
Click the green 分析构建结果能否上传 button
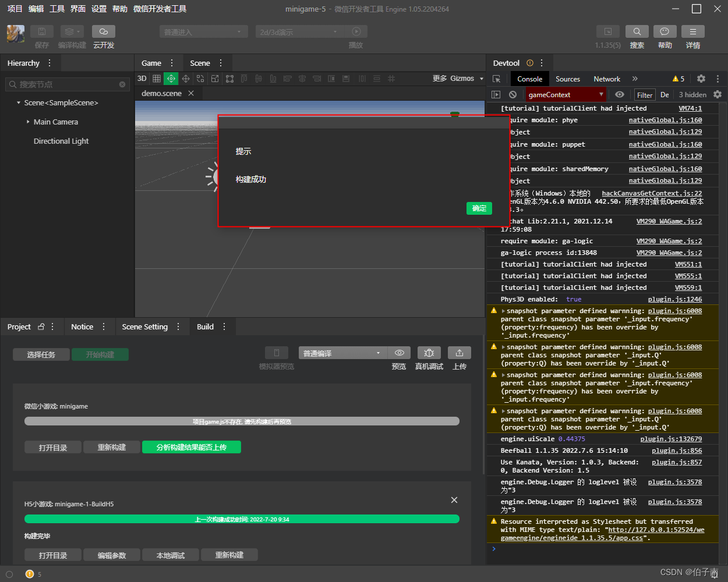coord(192,447)
